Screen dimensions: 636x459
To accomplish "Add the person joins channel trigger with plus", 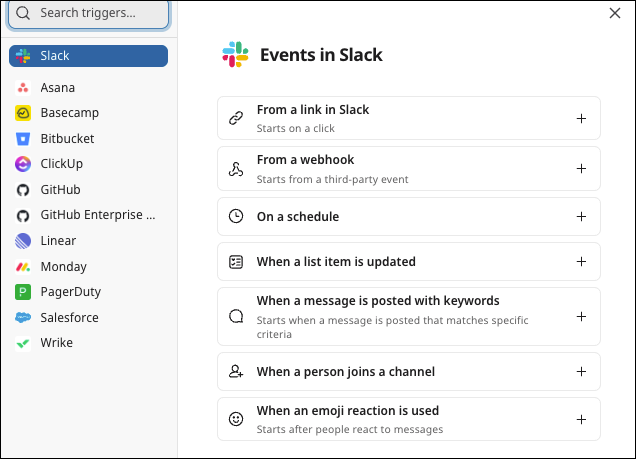I will coord(581,371).
